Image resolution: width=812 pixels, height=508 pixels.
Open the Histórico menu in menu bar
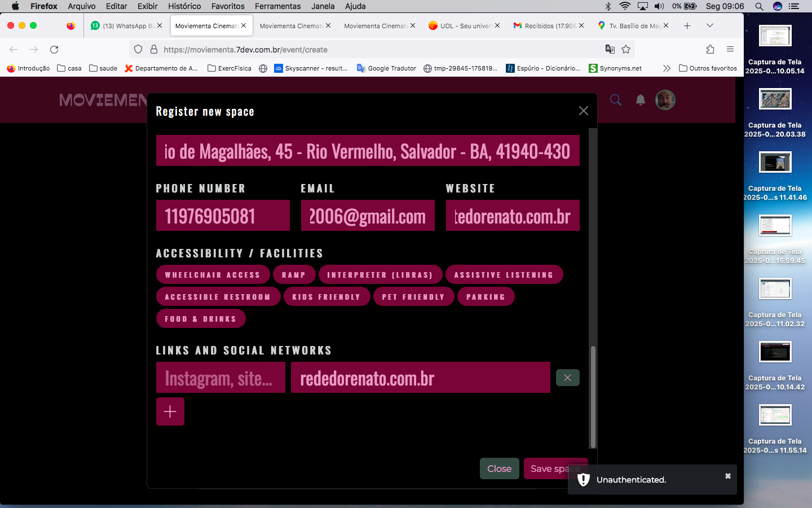click(x=184, y=6)
